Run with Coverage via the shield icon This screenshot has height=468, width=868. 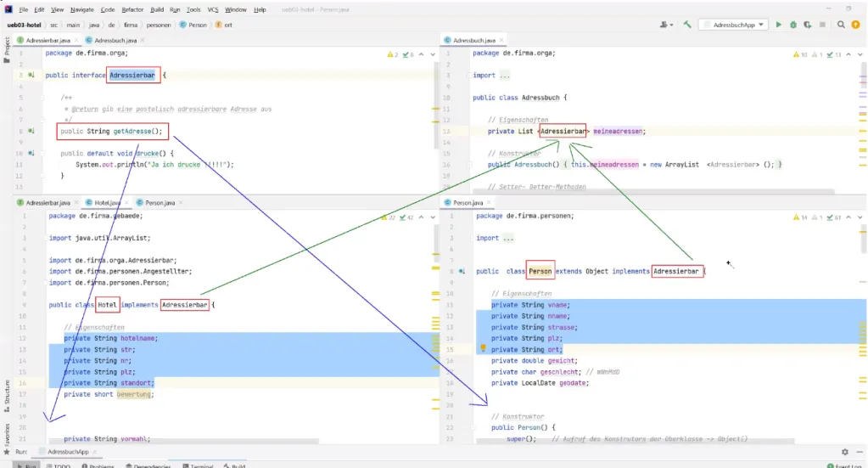point(808,25)
